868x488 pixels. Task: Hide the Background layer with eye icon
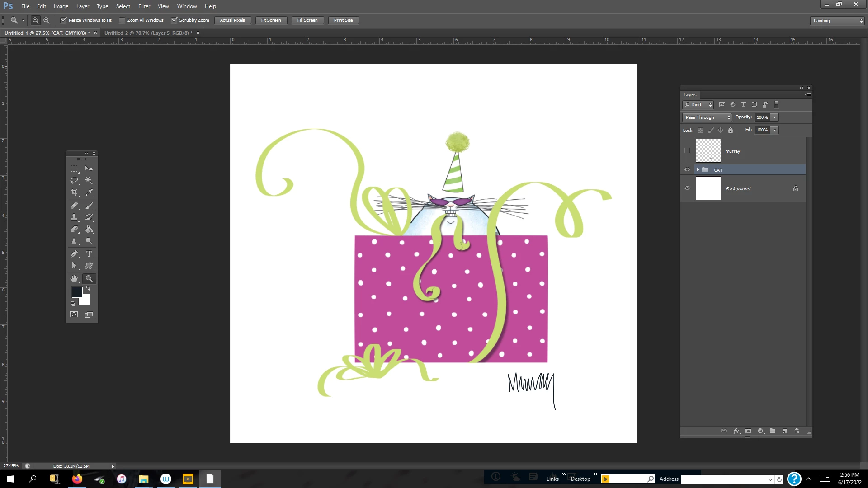687,188
